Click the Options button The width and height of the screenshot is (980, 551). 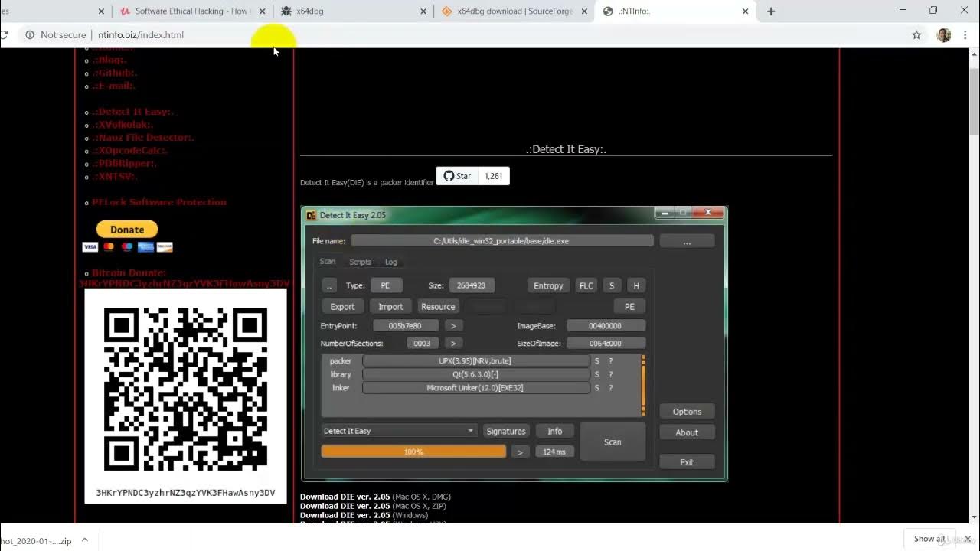tap(687, 412)
